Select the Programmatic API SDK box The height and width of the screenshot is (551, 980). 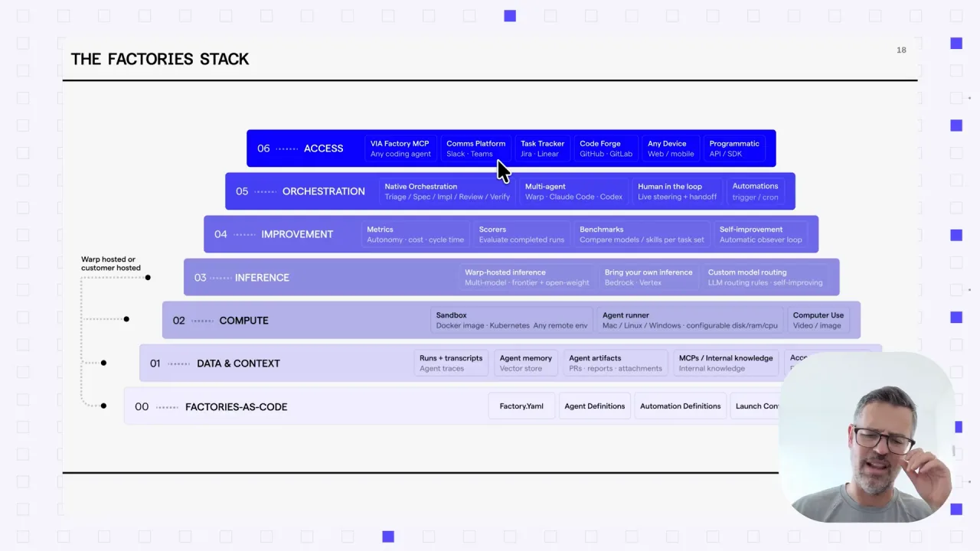tap(734, 148)
